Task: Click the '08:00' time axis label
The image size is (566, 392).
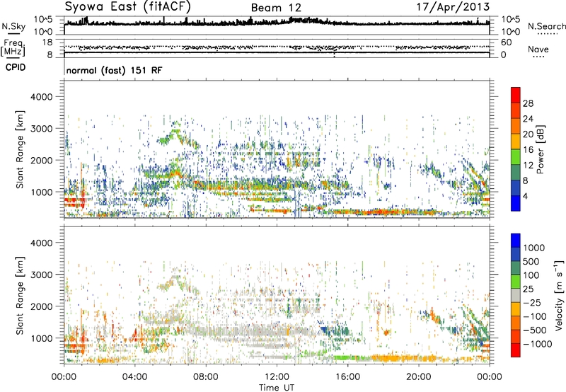Action: pos(205,377)
